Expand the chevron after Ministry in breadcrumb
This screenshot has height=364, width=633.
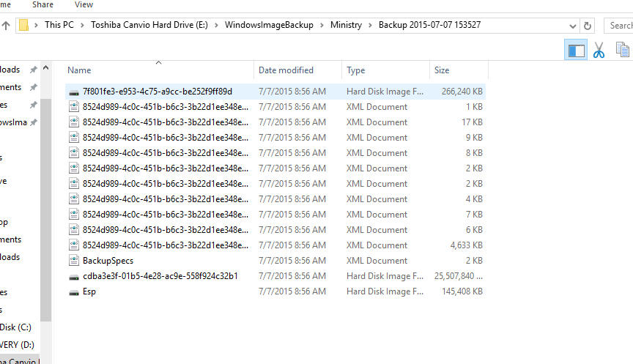[x=371, y=25]
